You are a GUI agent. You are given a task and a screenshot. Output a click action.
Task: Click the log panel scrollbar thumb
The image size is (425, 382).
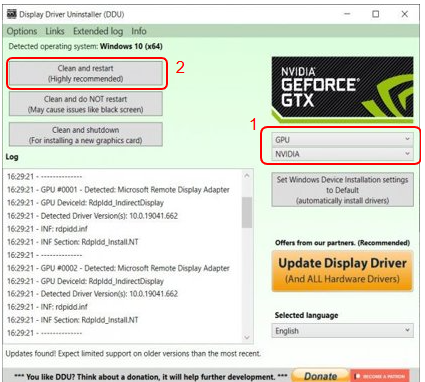click(247, 212)
